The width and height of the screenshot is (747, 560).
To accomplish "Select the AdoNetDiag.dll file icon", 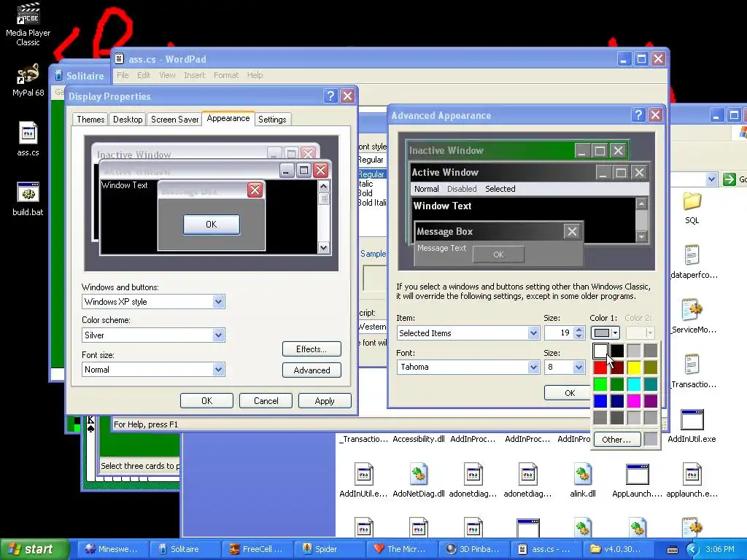I will pyautogui.click(x=418, y=480).
